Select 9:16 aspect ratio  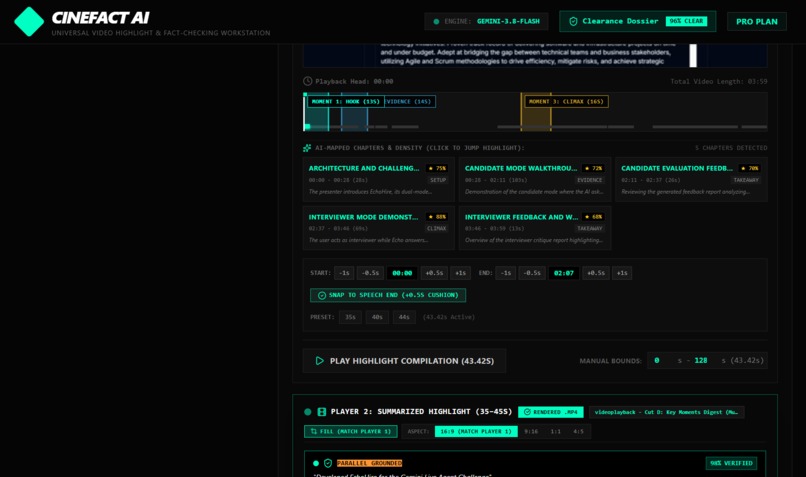point(531,431)
